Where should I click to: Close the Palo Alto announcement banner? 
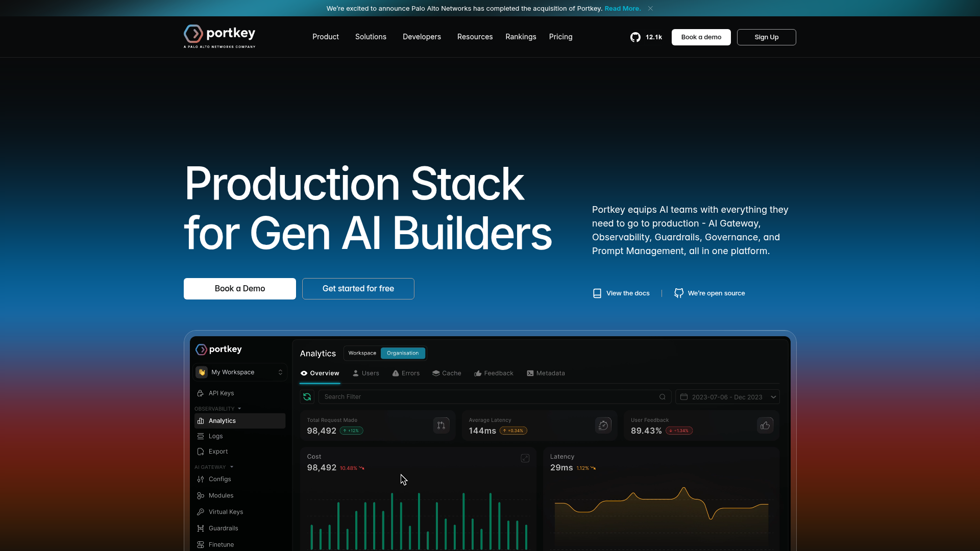(650, 9)
